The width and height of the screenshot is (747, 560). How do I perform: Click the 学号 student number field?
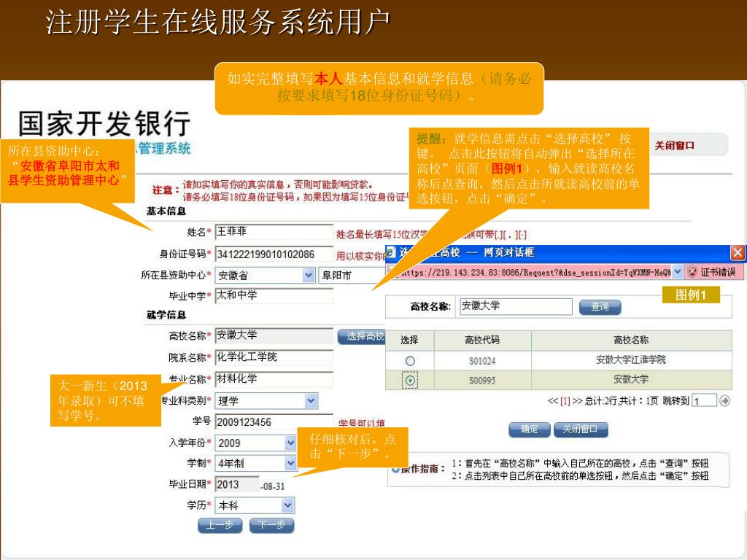point(274,422)
